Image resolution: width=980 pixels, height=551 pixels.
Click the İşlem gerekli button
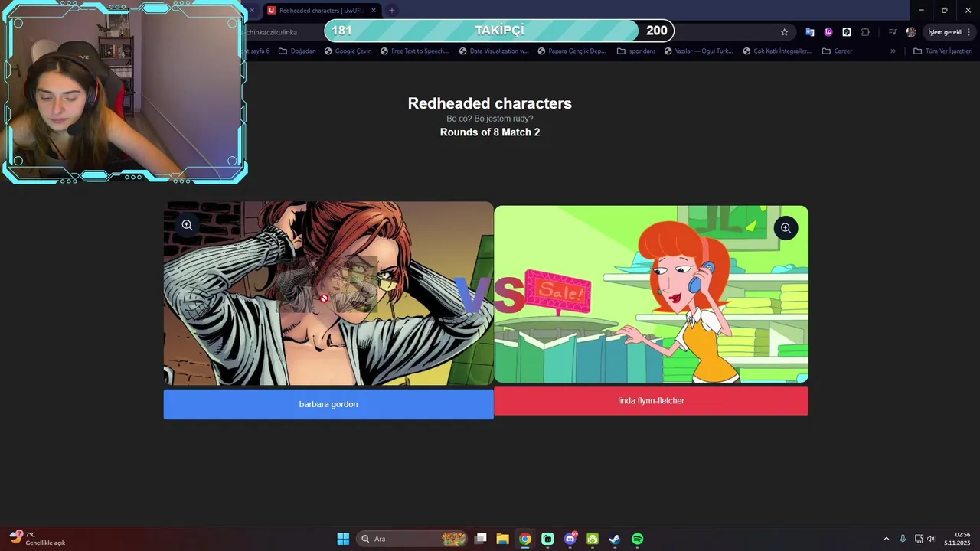(x=949, y=32)
